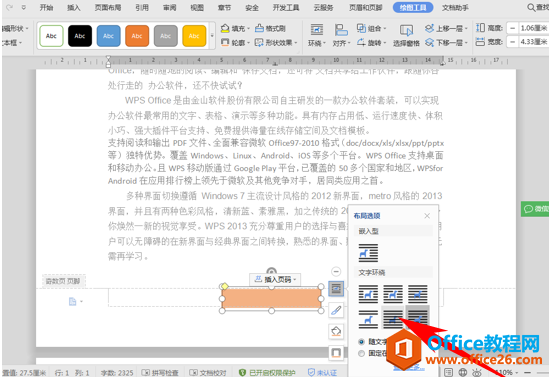Open the 插入页码 insert page number dropdown

[275, 279]
